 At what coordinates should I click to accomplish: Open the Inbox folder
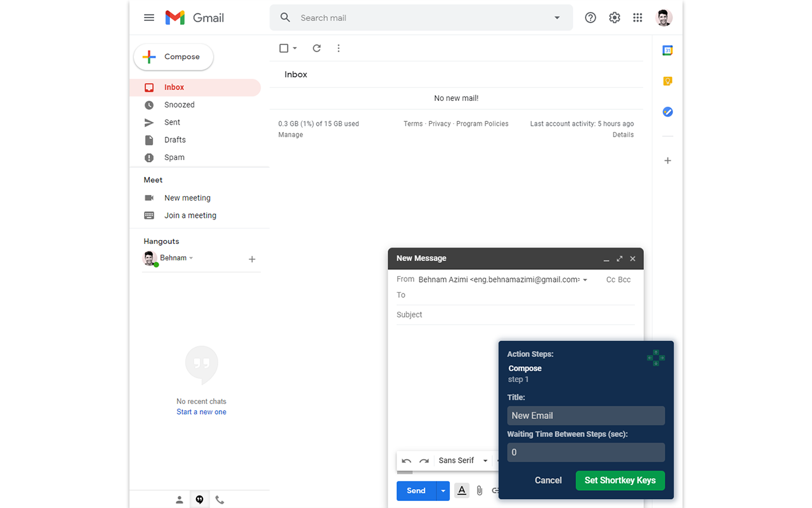coord(195,88)
